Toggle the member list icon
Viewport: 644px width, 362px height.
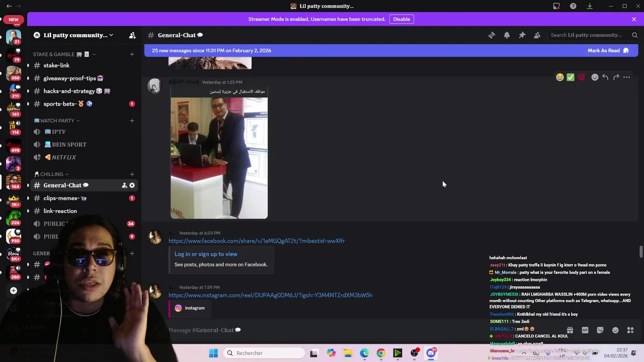537,35
